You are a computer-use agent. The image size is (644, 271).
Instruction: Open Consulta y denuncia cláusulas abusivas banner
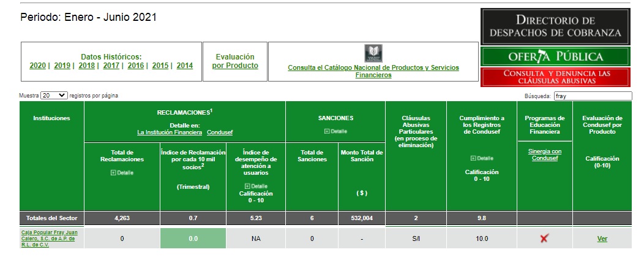pos(555,77)
